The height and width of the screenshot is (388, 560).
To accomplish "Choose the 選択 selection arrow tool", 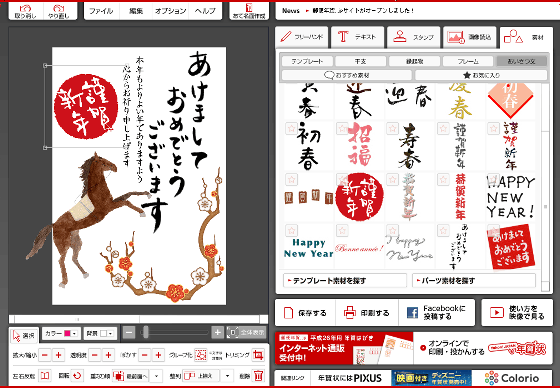I will [x=24, y=335].
